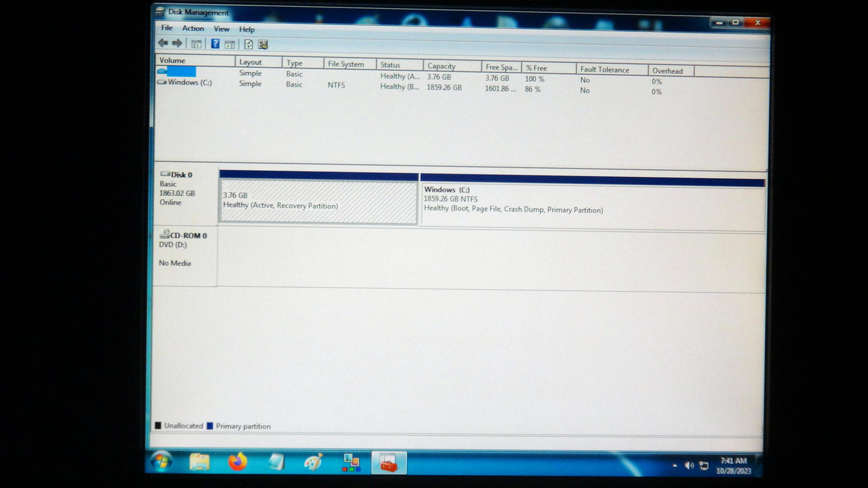The width and height of the screenshot is (868, 488).
Task: Click the No Media text under CD-ROM 0
Action: (x=175, y=263)
